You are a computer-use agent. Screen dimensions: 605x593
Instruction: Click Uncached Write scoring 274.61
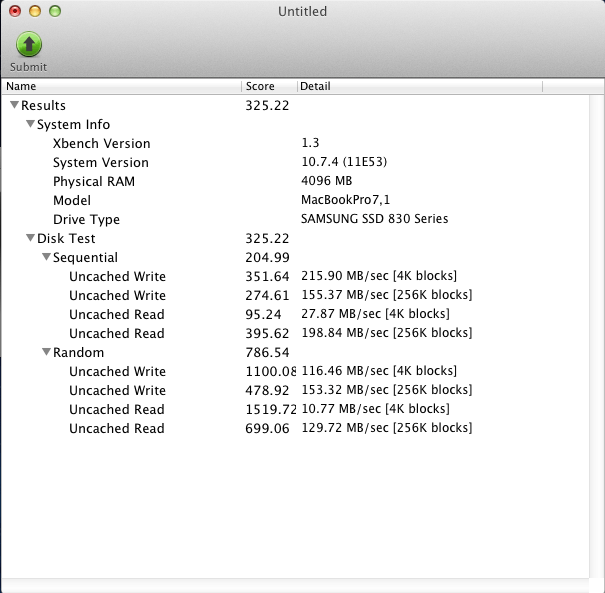pyautogui.click(x=117, y=295)
